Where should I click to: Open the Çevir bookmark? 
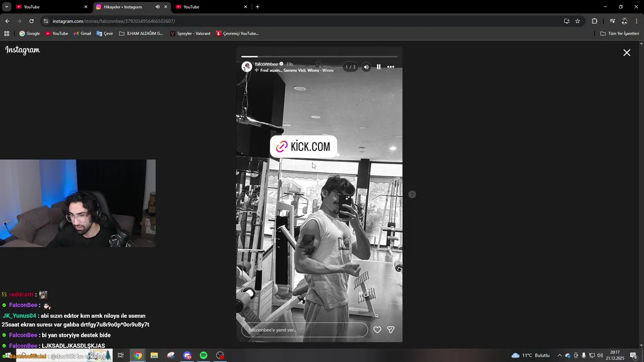pyautogui.click(x=105, y=34)
